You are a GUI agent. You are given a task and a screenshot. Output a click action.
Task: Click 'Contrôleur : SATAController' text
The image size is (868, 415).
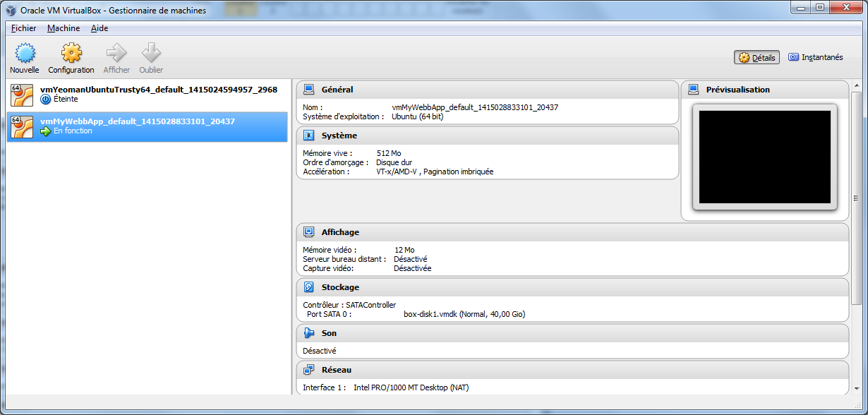point(349,305)
